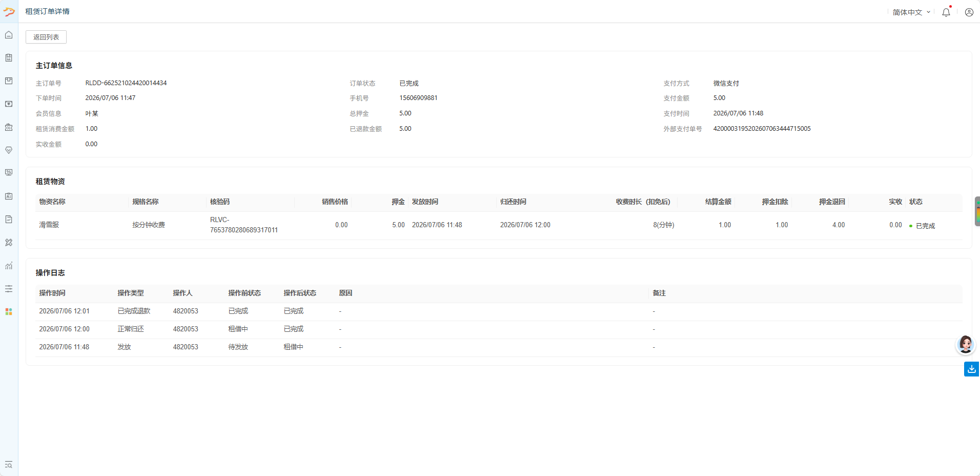
Task: Open the clipboard orders sidebar icon
Action: (x=9, y=58)
